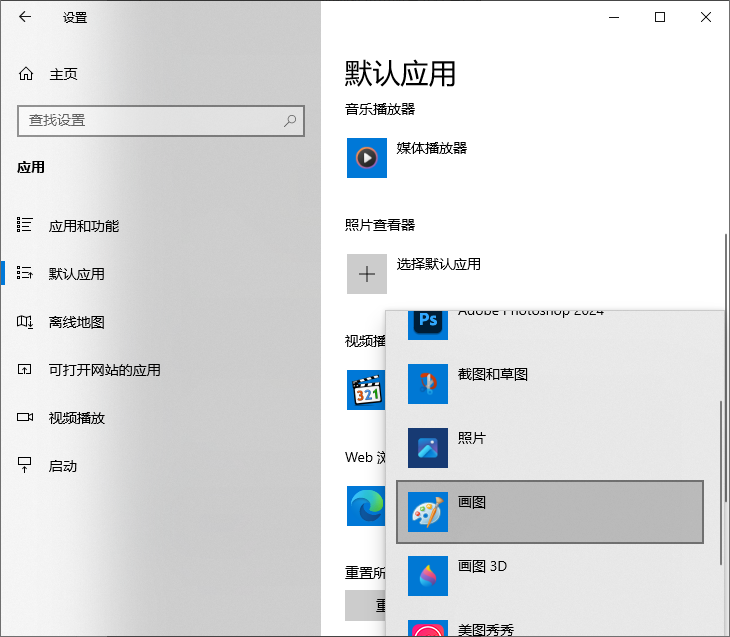Click app picker popup scrollbar

tap(721, 483)
